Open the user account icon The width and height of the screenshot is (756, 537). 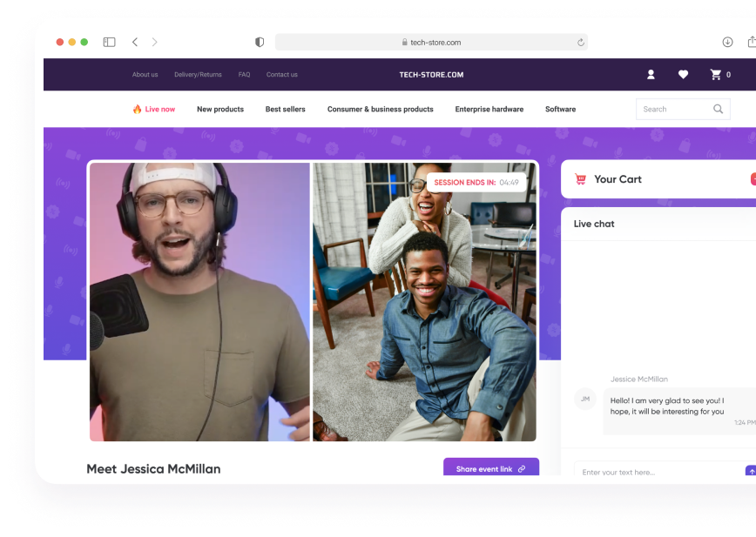tap(651, 75)
